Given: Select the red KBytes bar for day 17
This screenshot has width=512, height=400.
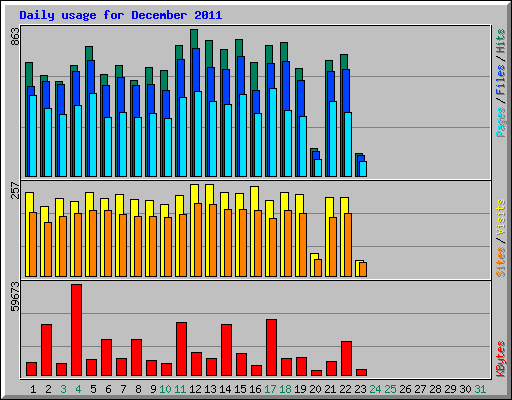Looking at the screenshot, I should tap(271, 348).
